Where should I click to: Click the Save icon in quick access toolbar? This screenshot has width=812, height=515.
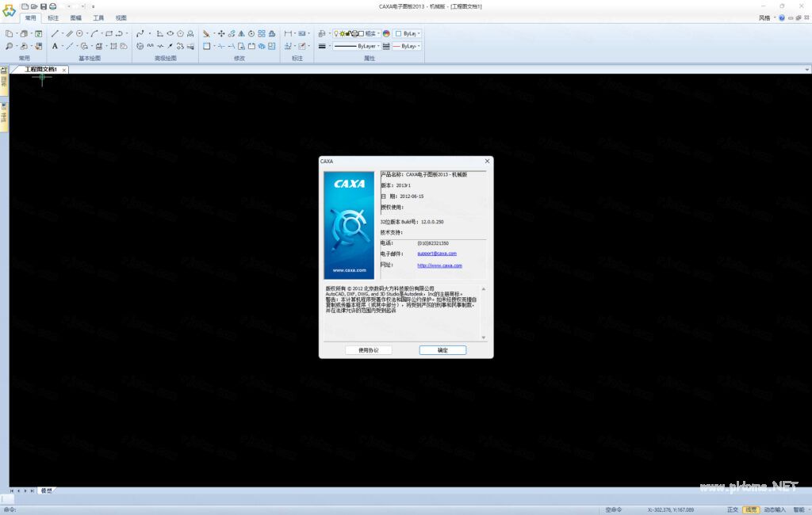pos(43,6)
